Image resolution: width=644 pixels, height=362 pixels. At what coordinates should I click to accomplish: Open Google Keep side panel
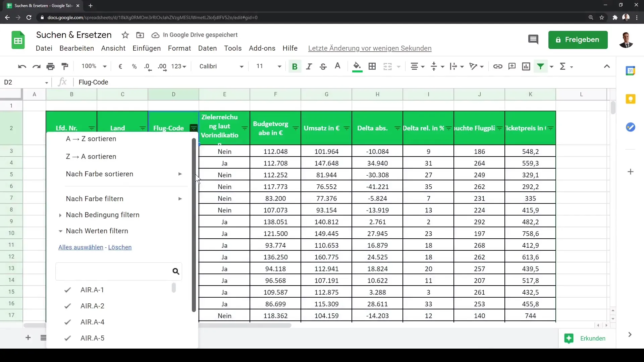[631, 99]
